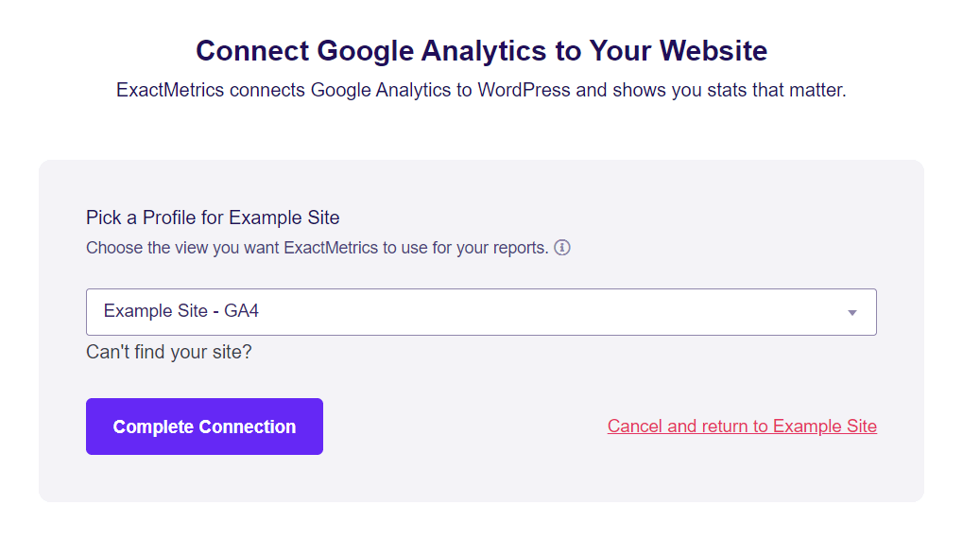The width and height of the screenshot is (980, 540).
Task: Click the Connect Google Analytics to Your Website title
Action: tap(481, 51)
